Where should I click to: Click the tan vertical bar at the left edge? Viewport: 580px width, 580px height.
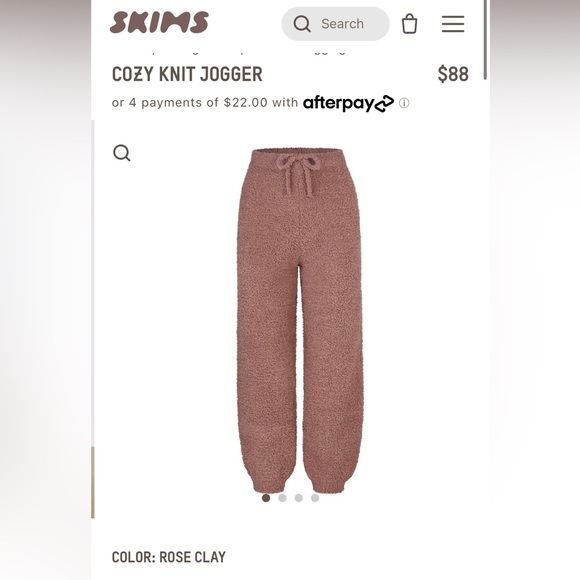coord(93,482)
